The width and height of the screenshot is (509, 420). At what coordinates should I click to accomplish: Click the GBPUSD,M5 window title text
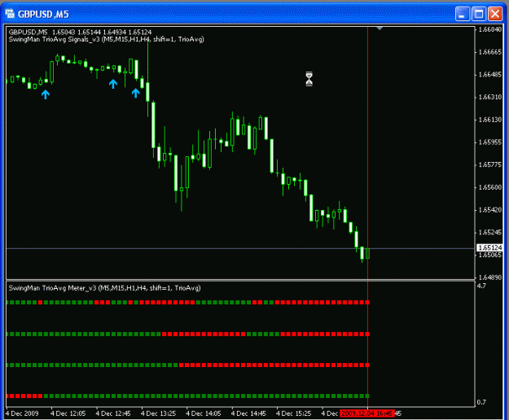coord(43,15)
